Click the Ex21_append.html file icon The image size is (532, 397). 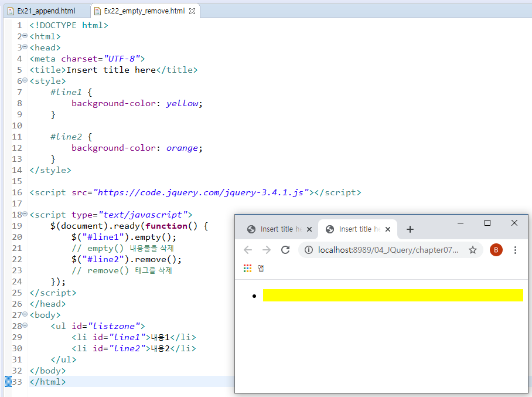(11, 11)
